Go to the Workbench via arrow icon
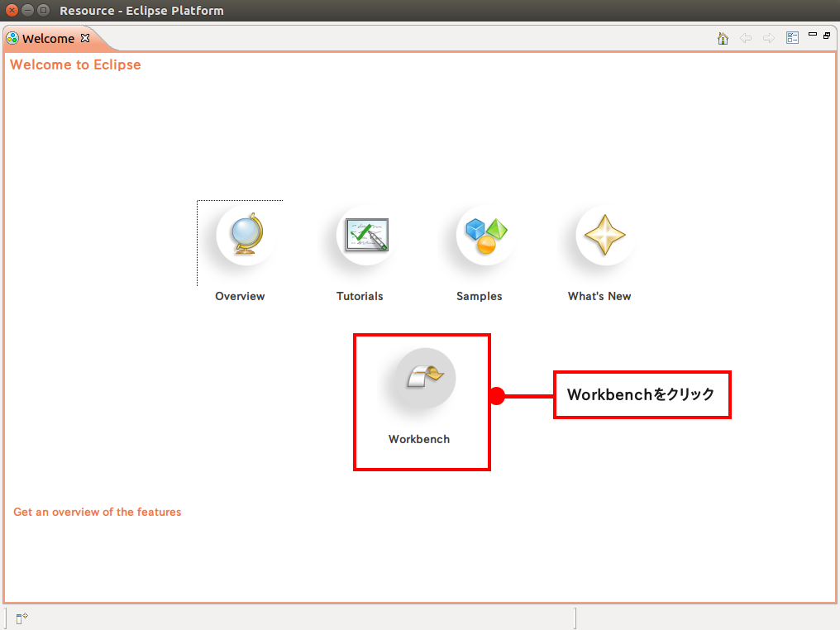This screenshot has height=630, width=840. click(425, 377)
